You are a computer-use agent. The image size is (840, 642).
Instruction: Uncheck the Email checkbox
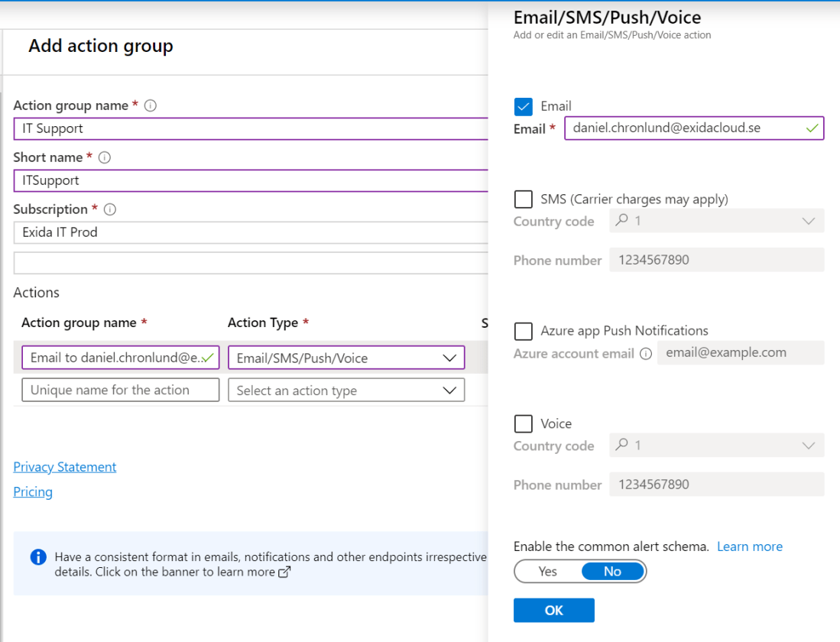[x=524, y=106]
